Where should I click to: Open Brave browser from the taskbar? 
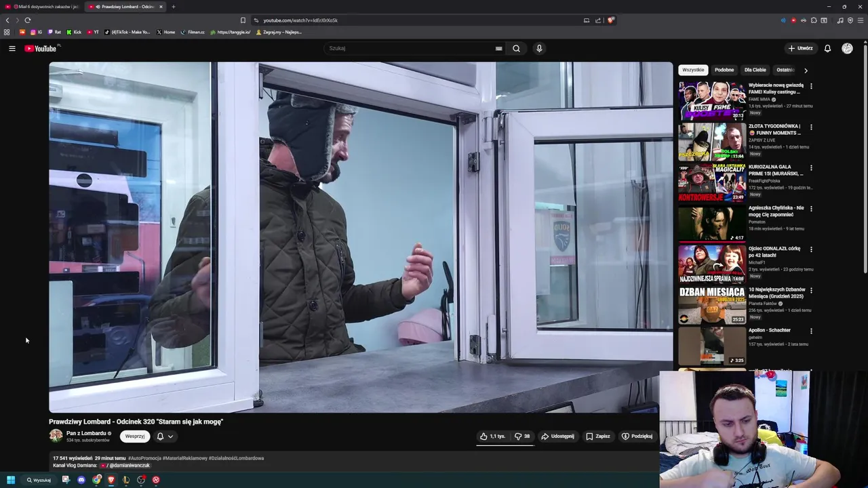[111, 480]
